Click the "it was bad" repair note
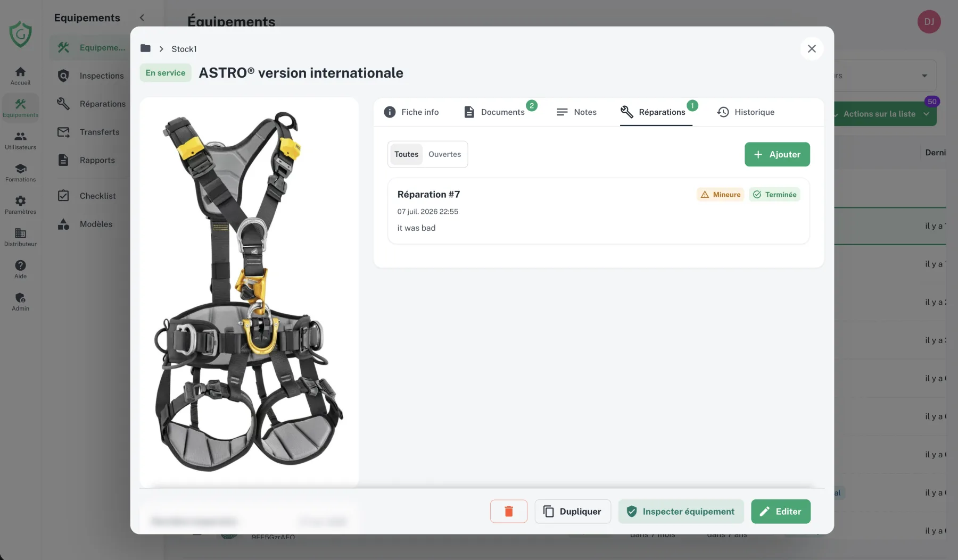 click(416, 228)
